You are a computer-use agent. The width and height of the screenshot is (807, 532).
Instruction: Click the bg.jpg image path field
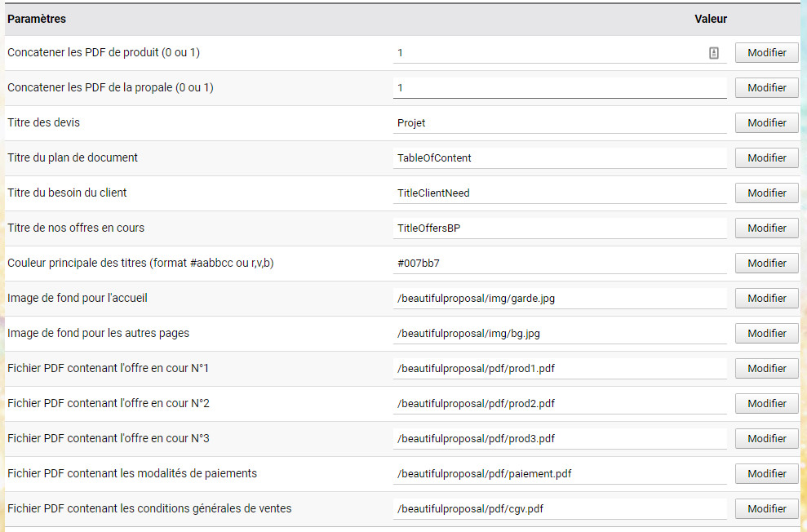click(x=560, y=333)
